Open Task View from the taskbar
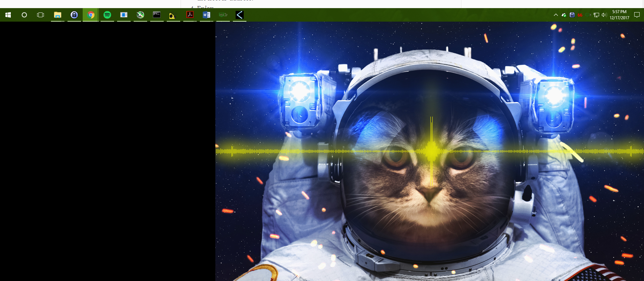This screenshot has width=644, height=281. click(x=41, y=15)
